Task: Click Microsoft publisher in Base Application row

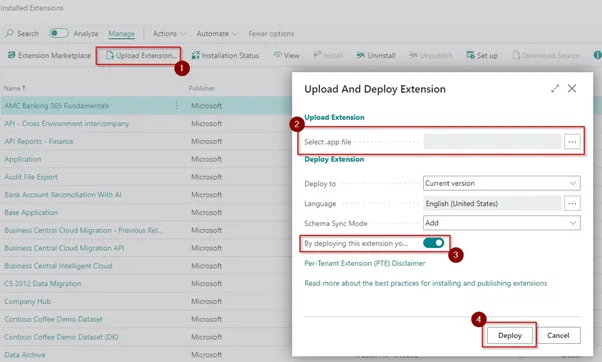Action: click(x=207, y=213)
